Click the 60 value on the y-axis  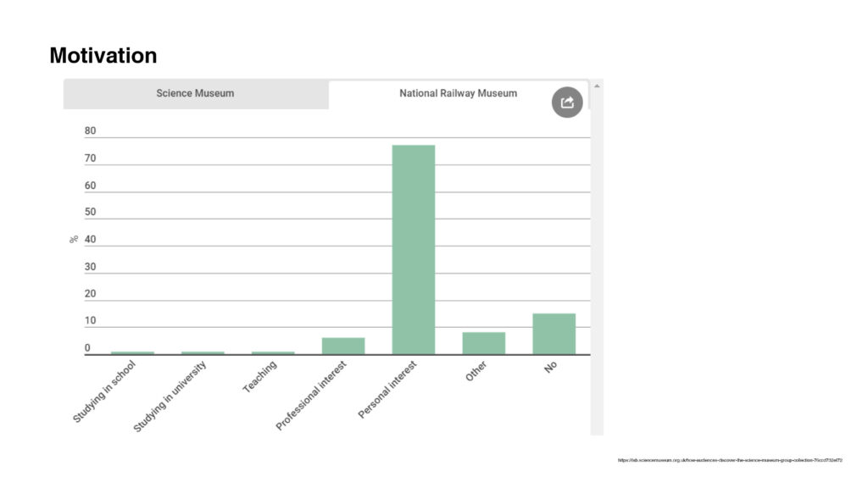tap(90, 186)
